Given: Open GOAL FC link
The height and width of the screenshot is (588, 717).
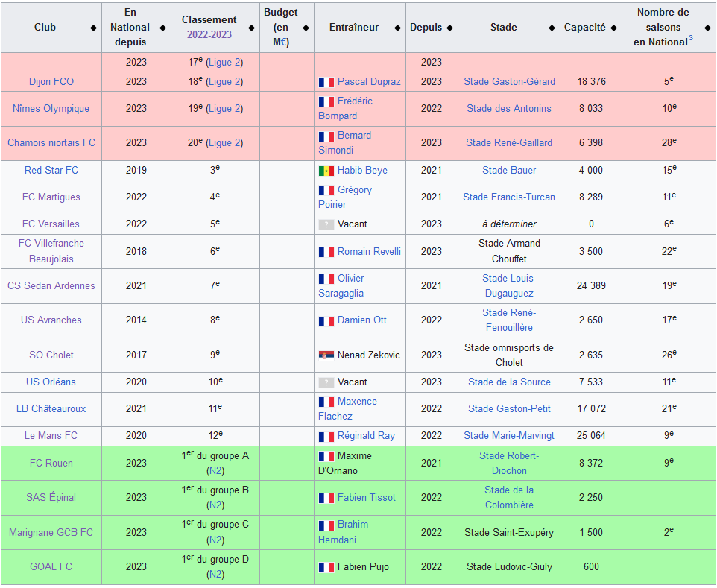Looking at the screenshot, I should (x=51, y=567).
